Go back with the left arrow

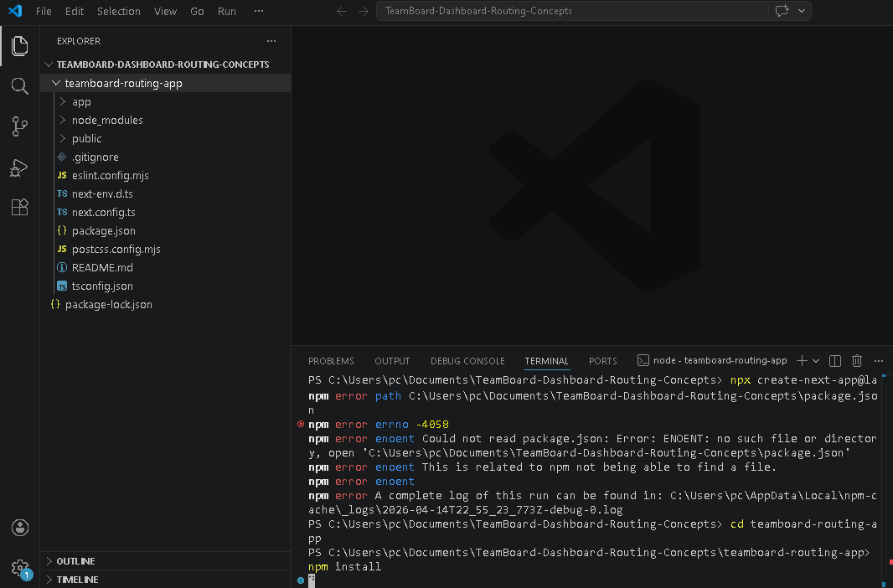coord(342,11)
